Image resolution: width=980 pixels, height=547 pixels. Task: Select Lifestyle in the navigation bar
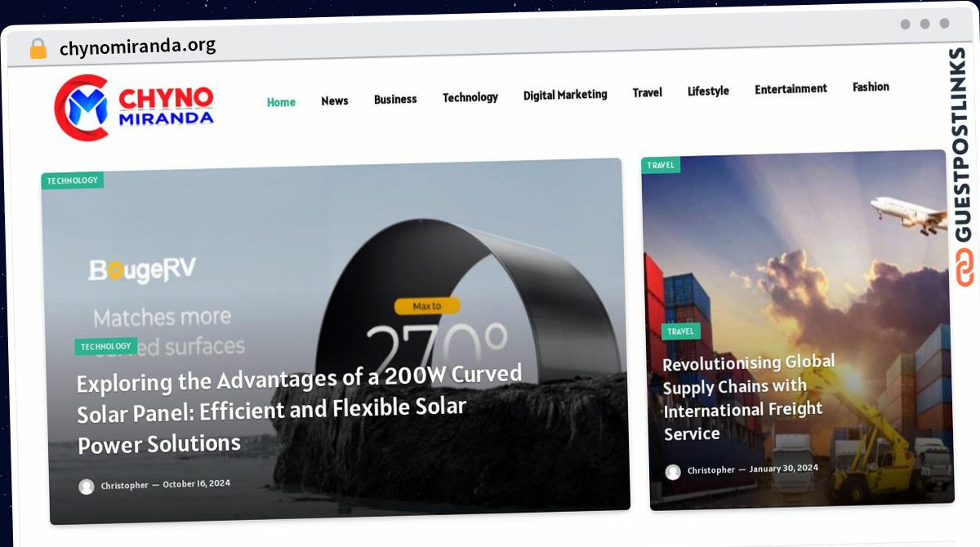(x=708, y=91)
